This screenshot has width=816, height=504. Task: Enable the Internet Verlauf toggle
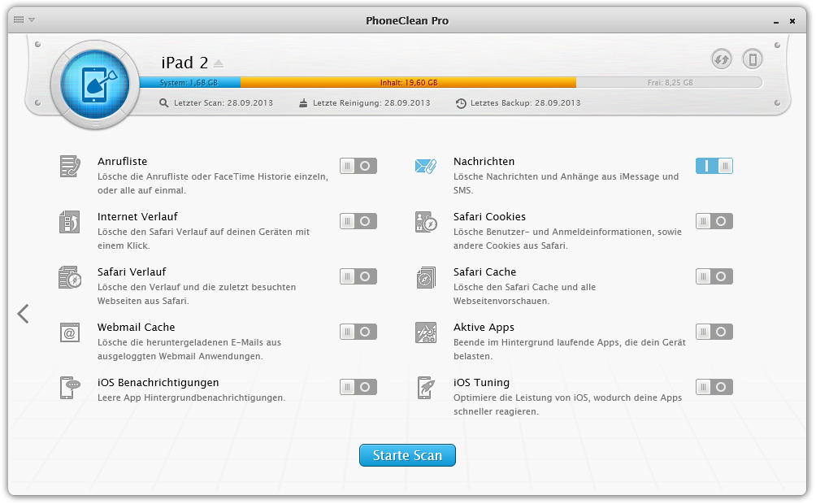[358, 221]
